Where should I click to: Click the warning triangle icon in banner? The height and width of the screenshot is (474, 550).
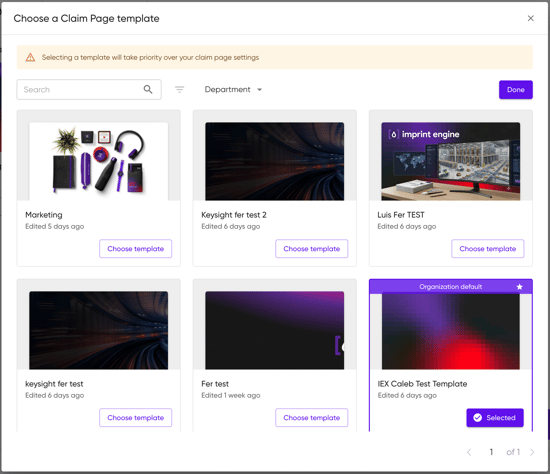click(31, 57)
